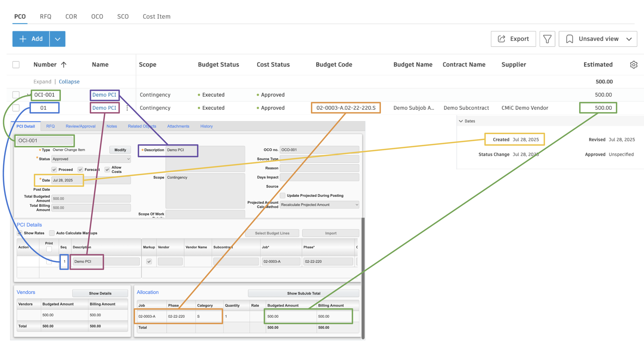Switch to the SCO tab
The height and width of the screenshot is (341, 644).
coord(123,17)
